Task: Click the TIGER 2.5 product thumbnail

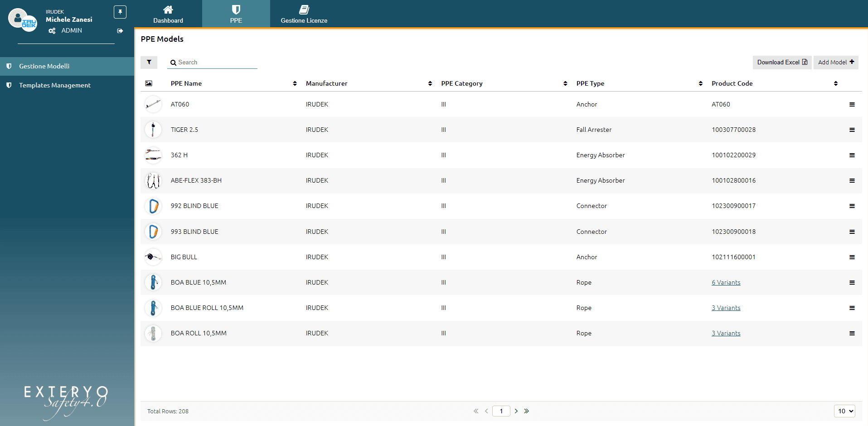Action: tap(153, 130)
